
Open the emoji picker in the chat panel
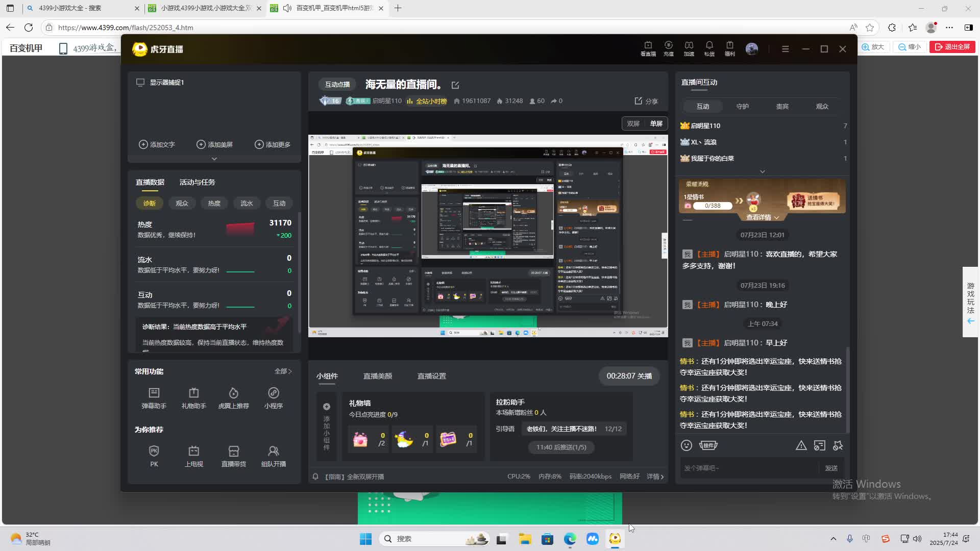(687, 445)
